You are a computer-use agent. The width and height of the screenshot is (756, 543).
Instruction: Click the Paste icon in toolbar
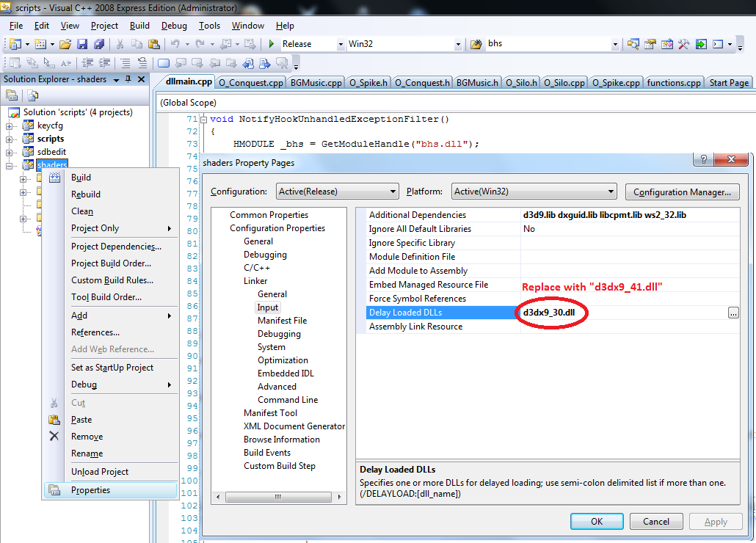tap(153, 44)
